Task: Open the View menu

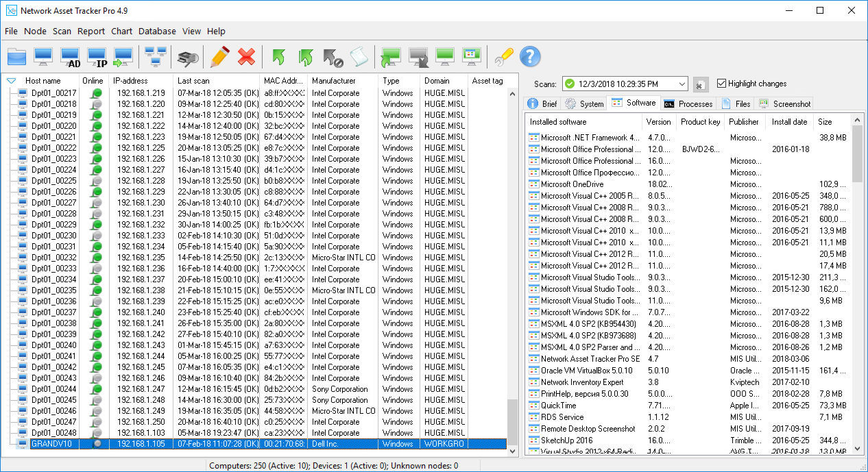Action: point(191,31)
